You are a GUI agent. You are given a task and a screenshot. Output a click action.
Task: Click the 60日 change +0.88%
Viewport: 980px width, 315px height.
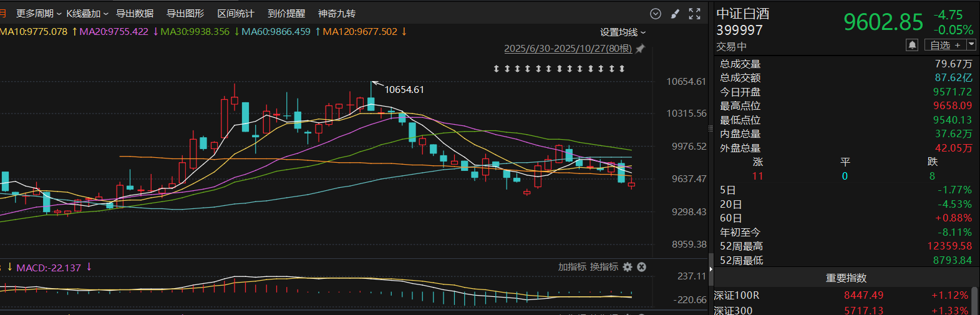(x=953, y=218)
